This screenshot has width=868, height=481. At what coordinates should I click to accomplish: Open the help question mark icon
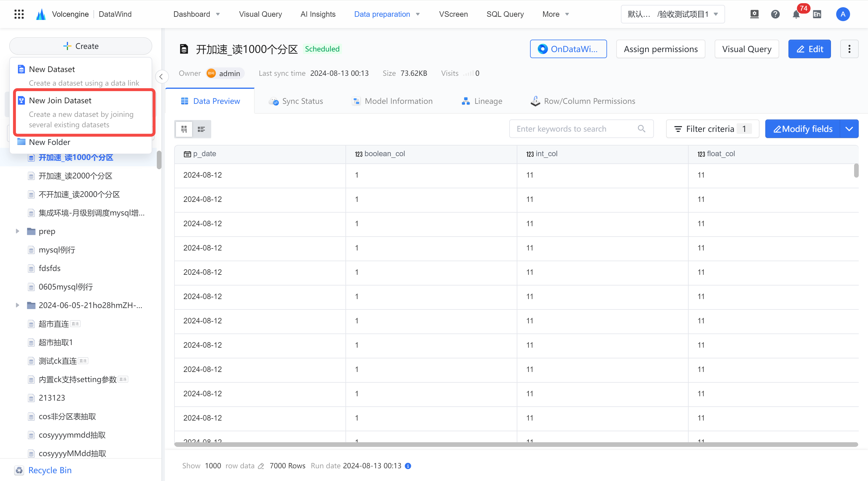pos(775,14)
